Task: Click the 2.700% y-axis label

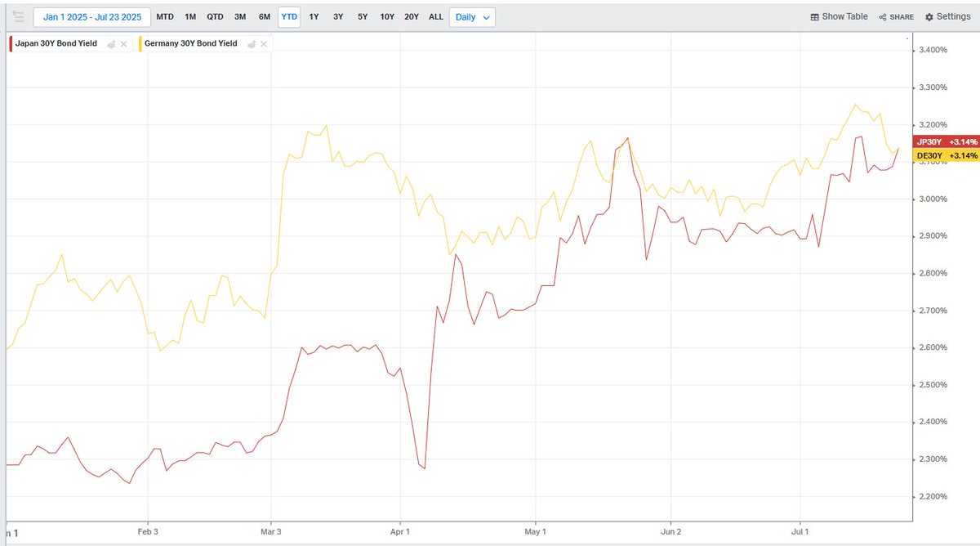Action: click(933, 311)
